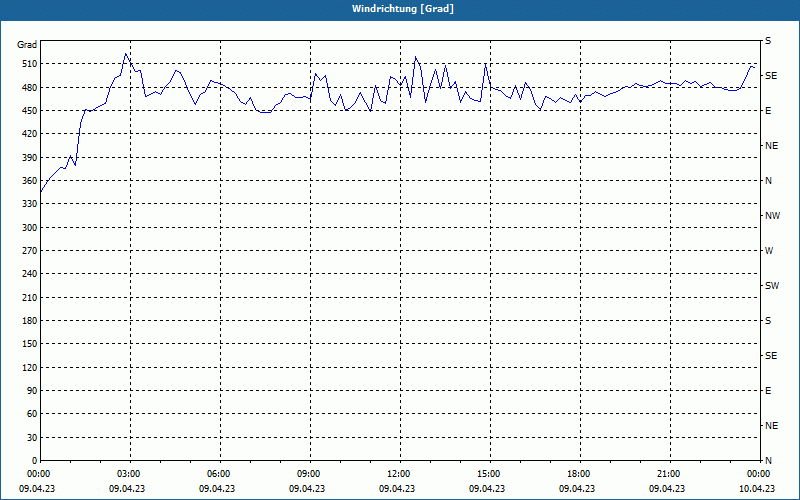Viewport: 800px width, 500px height.
Task: Click the SW compass direction label
Action: point(772,286)
